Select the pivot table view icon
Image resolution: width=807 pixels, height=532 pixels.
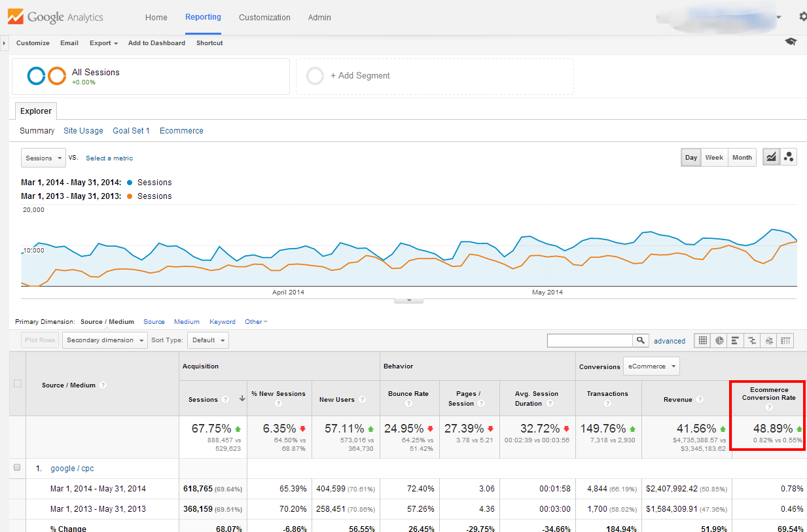785,340
